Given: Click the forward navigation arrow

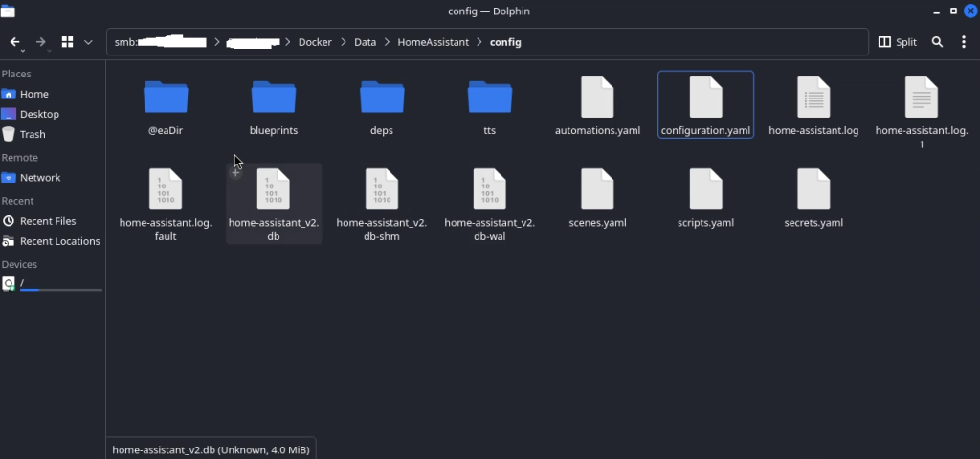Looking at the screenshot, I should pyautogui.click(x=41, y=42).
